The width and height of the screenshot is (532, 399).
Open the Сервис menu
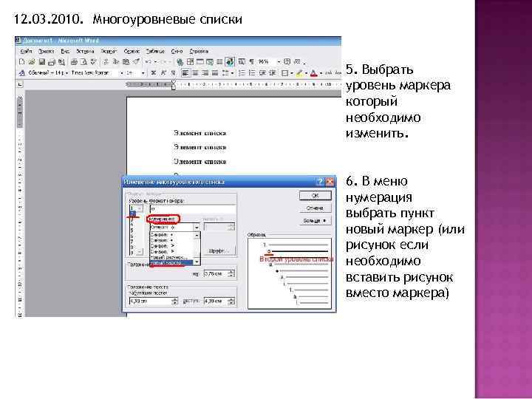click(x=132, y=52)
